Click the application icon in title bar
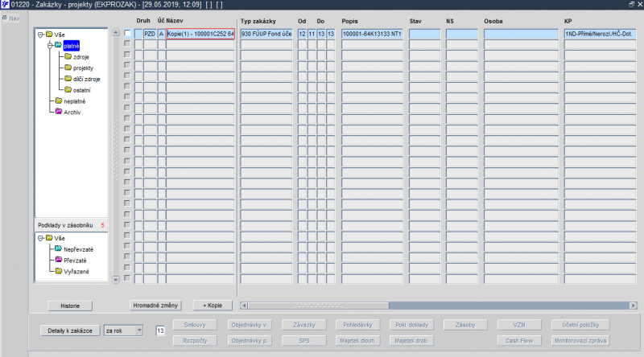 pyautogui.click(x=5, y=5)
